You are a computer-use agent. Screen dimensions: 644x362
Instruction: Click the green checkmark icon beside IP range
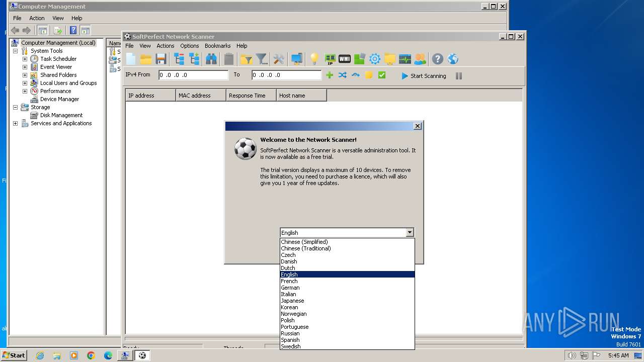tap(382, 75)
